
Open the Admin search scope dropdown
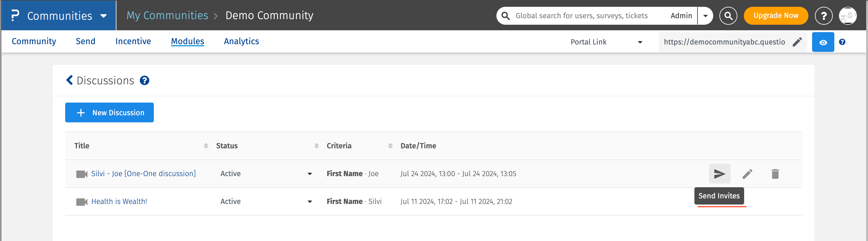point(705,16)
